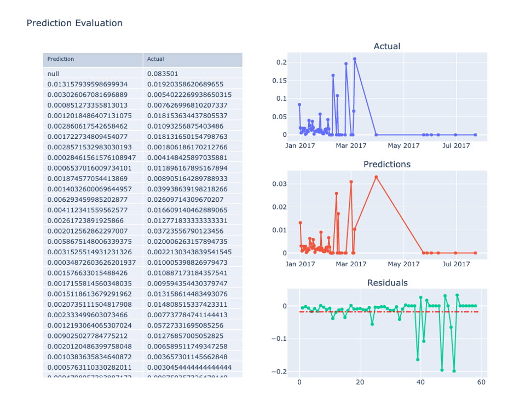Click the "Actual" chart title
The width and height of the screenshot is (531, 420).
[x=386, y=46]
